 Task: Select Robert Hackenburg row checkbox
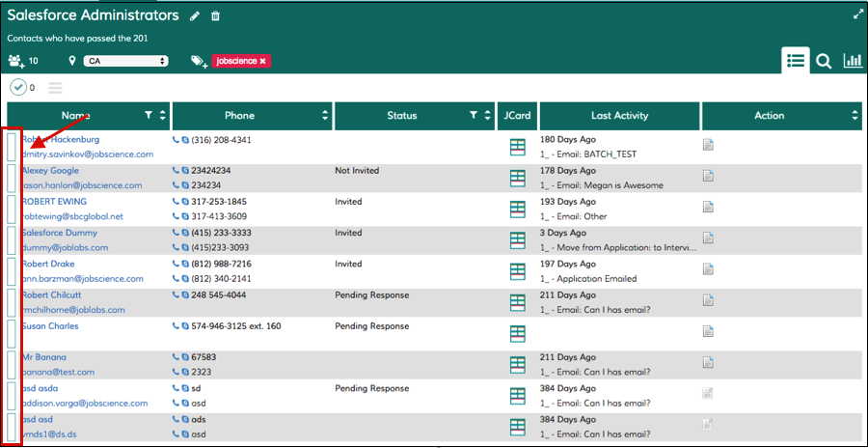point(11,147)
